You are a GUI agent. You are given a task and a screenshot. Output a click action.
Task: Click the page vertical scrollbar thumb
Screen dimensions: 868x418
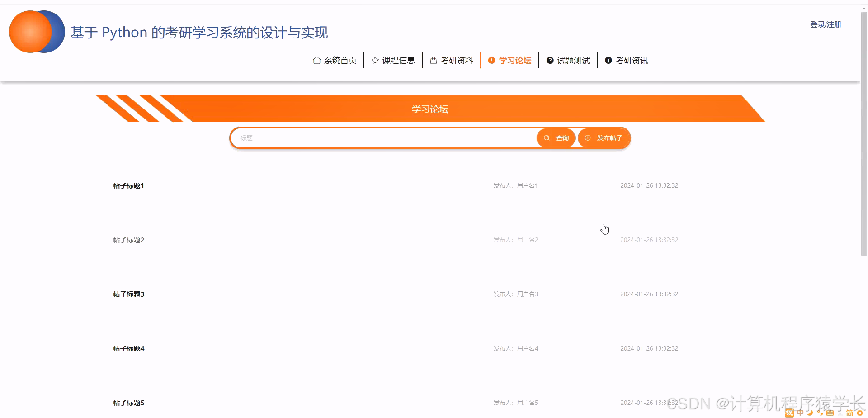[x=864, y=133]
